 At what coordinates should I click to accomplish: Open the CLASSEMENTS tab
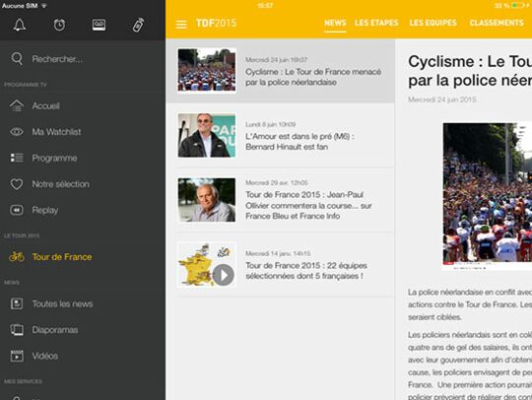point(497,23)
